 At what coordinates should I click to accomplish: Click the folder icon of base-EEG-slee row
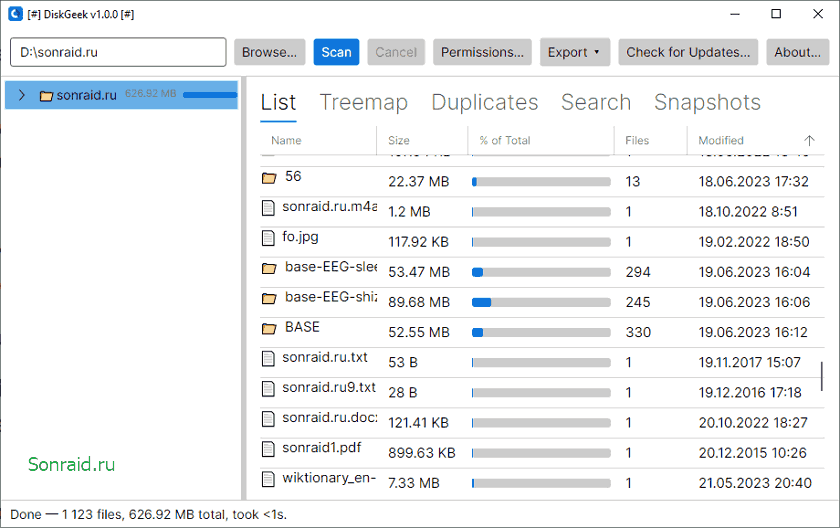269,268
